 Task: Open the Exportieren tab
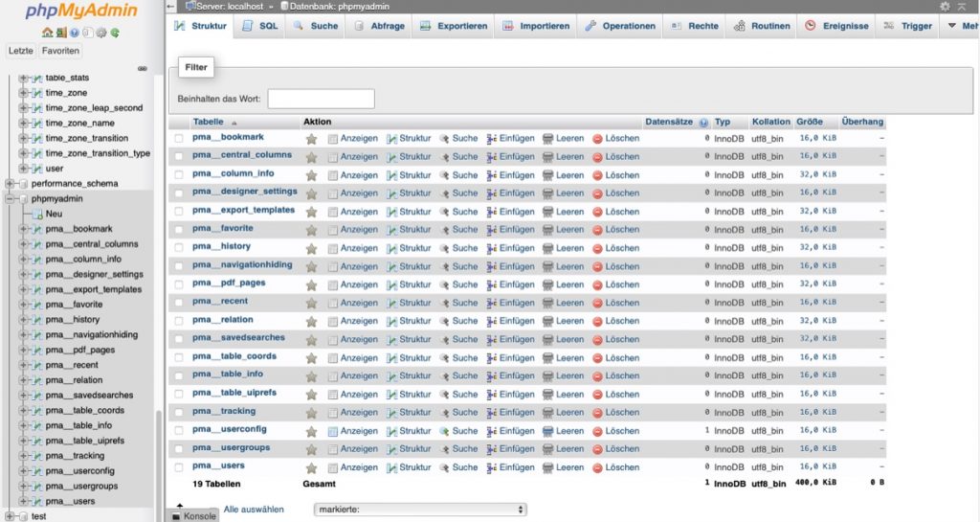454,26
